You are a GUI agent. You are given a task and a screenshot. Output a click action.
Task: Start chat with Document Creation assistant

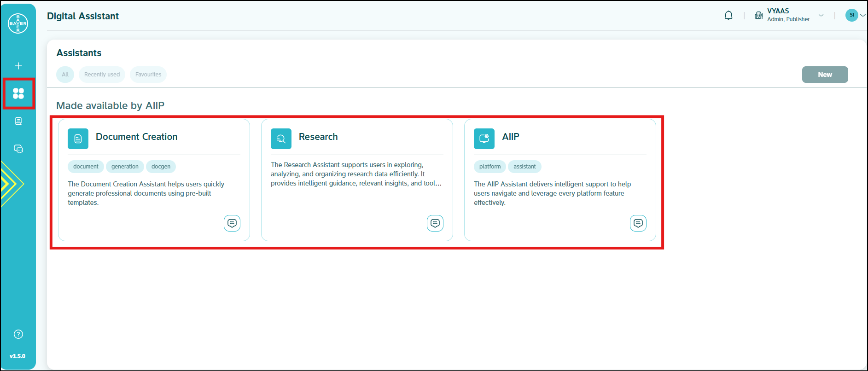tap(232, 223)
